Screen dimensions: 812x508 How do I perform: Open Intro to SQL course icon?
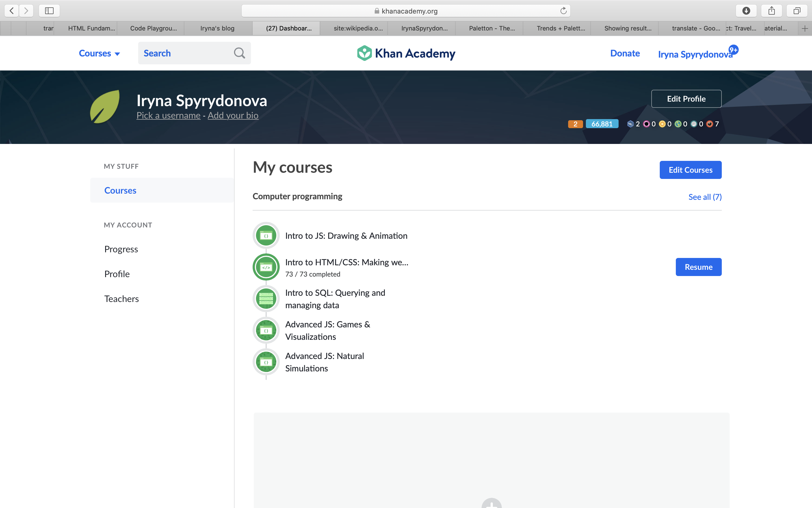pyautogui.click(x=266, y=299)
